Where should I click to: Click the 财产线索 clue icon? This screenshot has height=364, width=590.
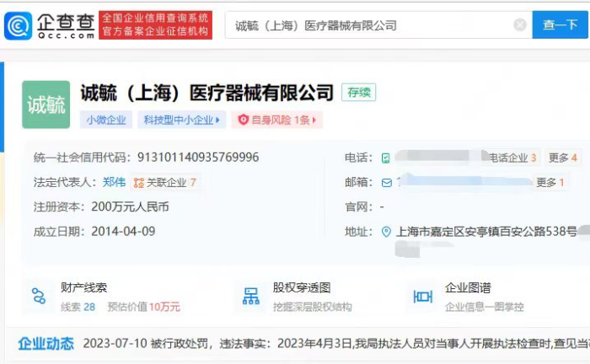click(39, 297)
